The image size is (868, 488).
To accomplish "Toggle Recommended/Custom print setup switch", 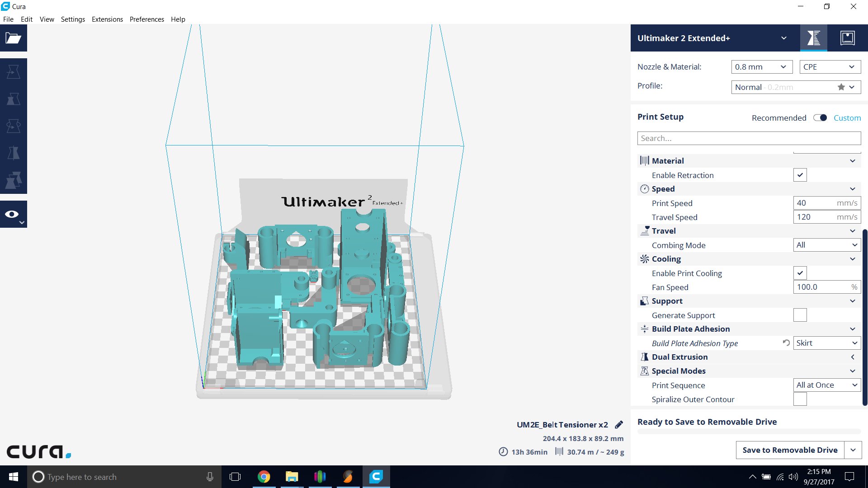I will [820, 118].
